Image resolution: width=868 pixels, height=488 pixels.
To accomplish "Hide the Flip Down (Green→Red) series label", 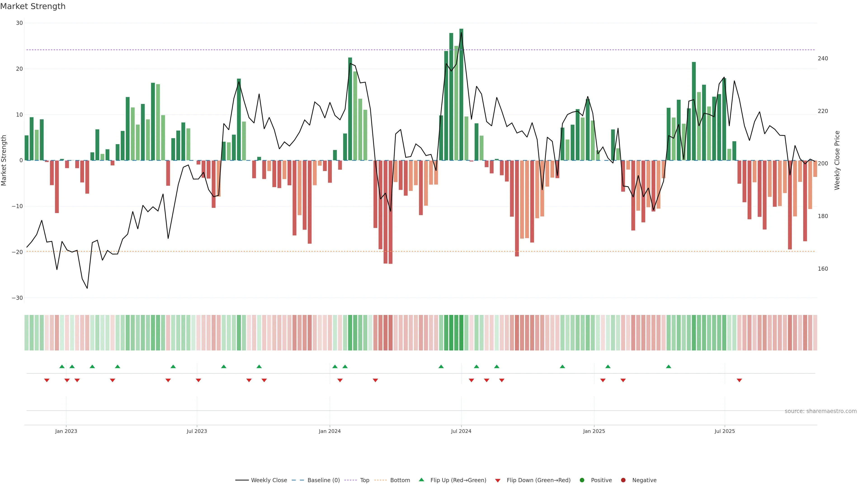I will pyautogui.click(x=538, y=480).
